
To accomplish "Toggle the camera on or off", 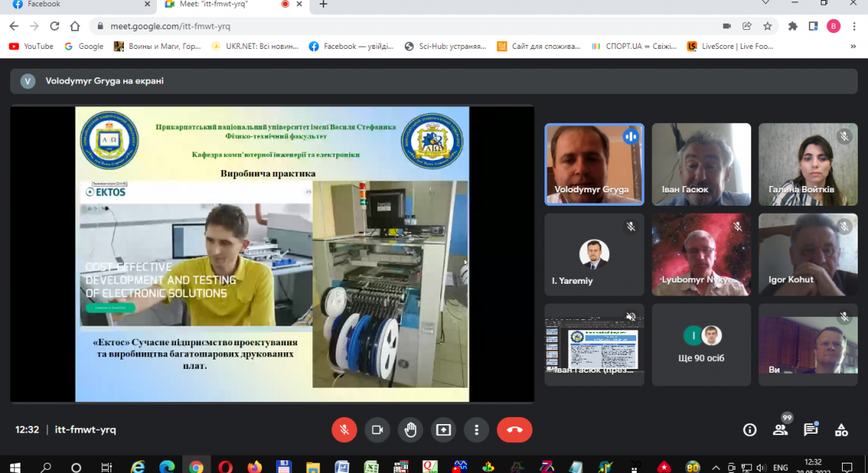I will (377, 430).
